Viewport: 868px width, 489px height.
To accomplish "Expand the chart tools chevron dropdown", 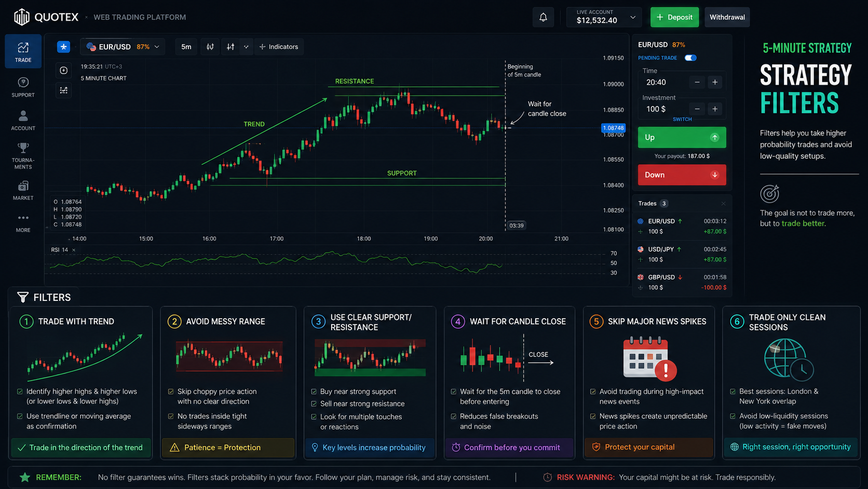I will (246, 47).
